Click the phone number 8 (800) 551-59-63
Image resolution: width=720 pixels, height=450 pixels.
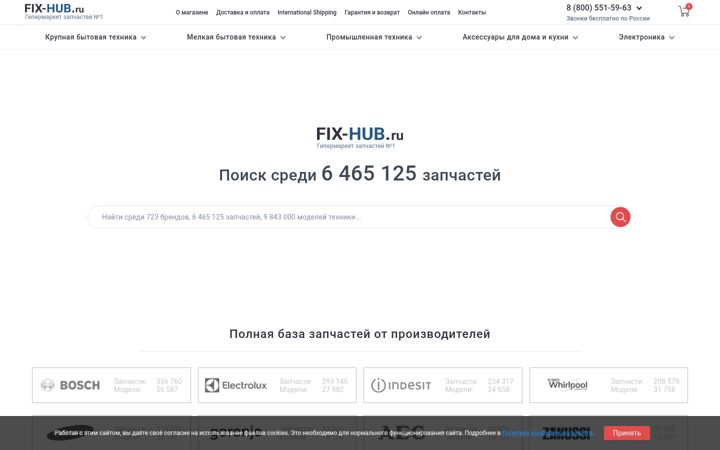[x=598, y=8]
